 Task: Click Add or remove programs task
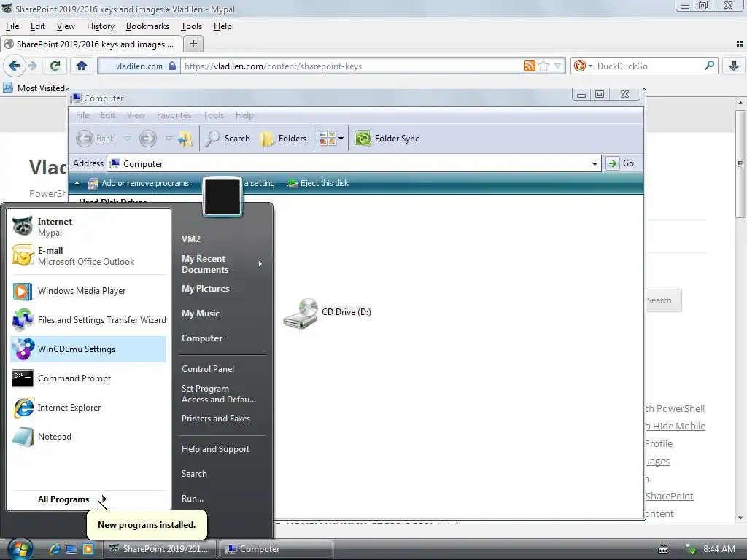[x=139, y=183]
